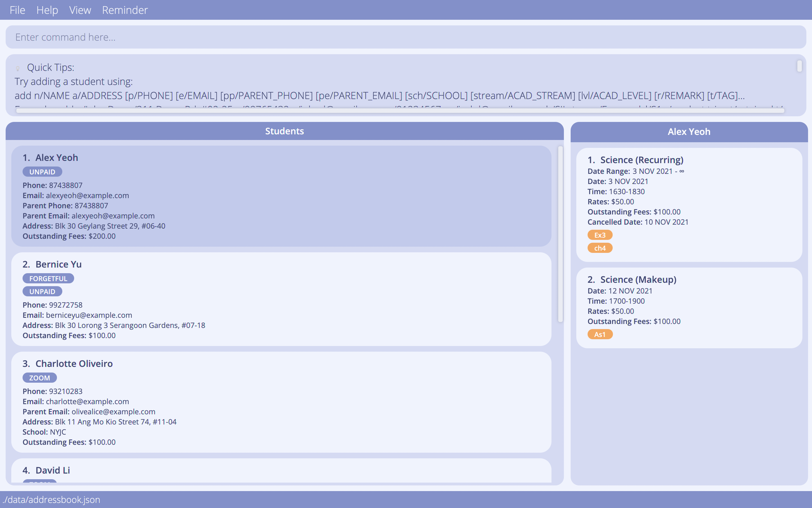Click Bernice Yu's phone 99272758

click(x=66, y=305)
